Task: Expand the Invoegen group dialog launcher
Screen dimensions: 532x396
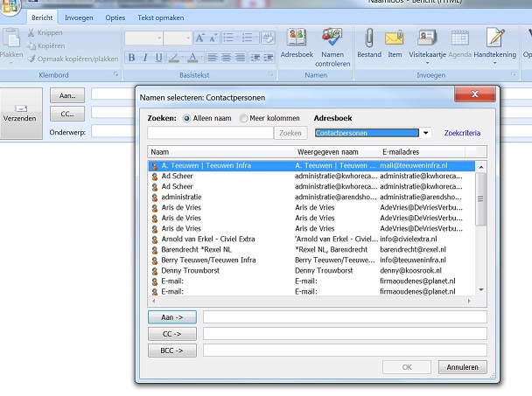Action: (513, 74)
